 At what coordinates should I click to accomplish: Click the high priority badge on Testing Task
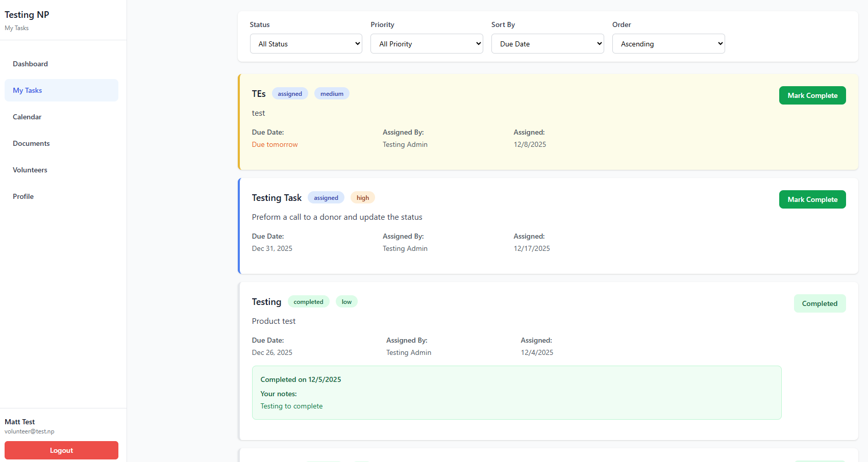point(362,197)
